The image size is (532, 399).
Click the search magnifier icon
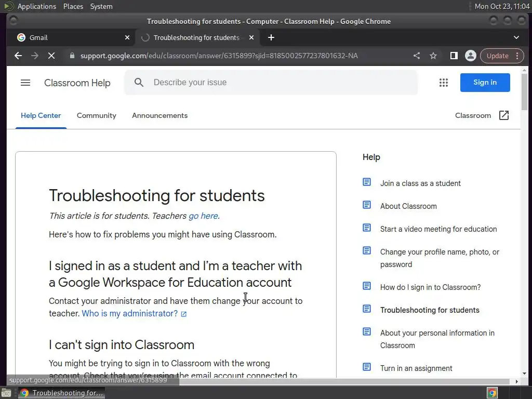coord(139,83)
